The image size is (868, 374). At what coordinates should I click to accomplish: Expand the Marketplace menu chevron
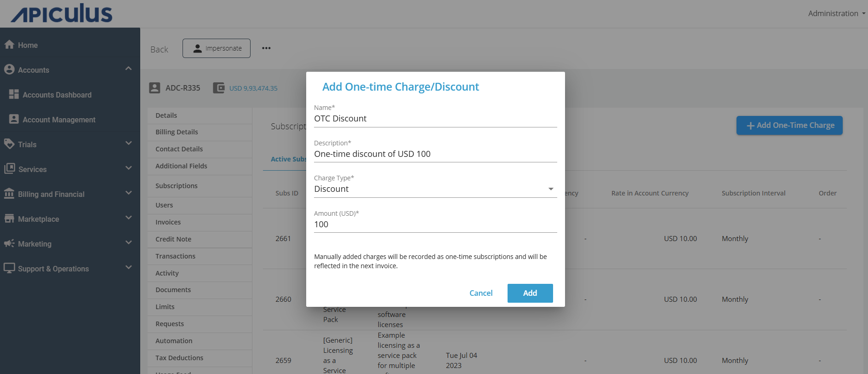click(128, 218)
